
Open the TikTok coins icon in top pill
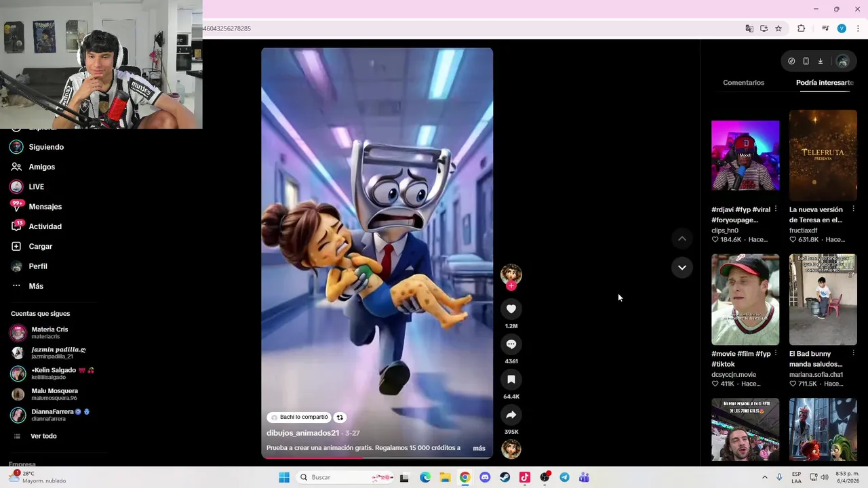[791, 61]
